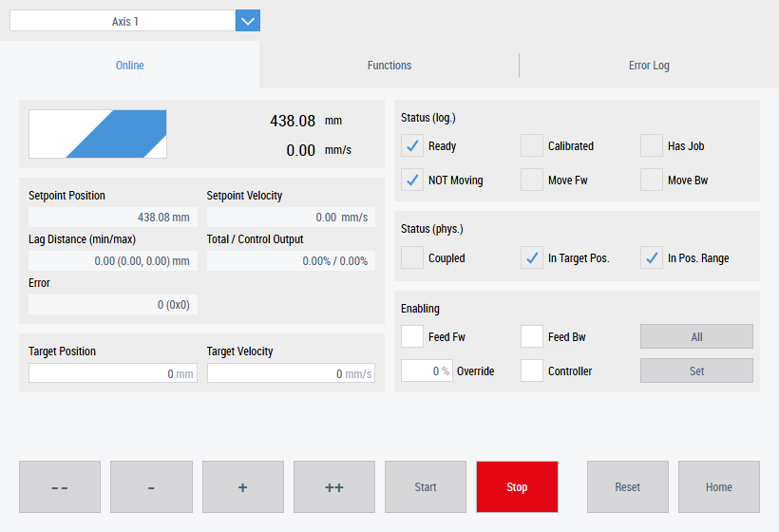Open the Error Log tab
Image resolution: width=779 pixels, height=532 pixels.
point(649,65)
